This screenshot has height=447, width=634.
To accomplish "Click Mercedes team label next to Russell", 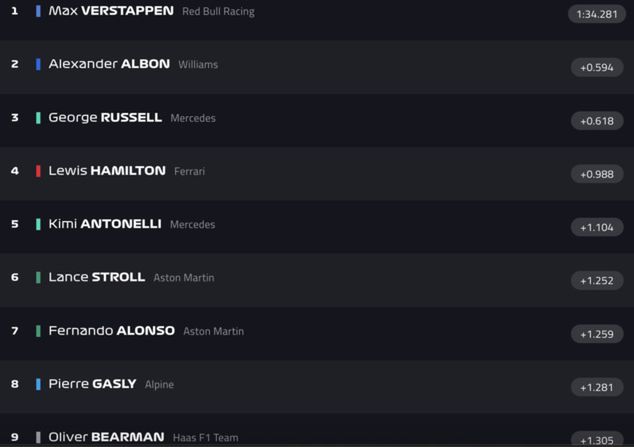I will point(193,118).
